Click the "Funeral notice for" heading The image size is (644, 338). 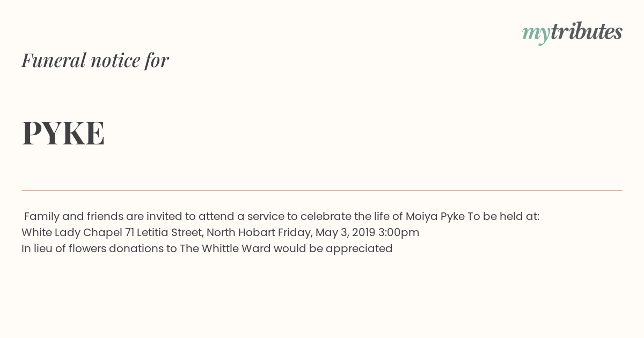pos(95,60)
